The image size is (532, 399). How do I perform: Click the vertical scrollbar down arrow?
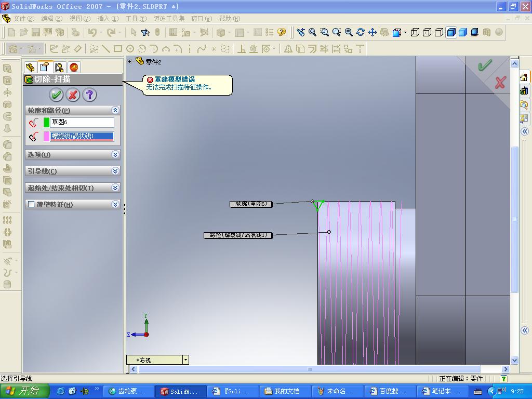click(x=514, y=361)
